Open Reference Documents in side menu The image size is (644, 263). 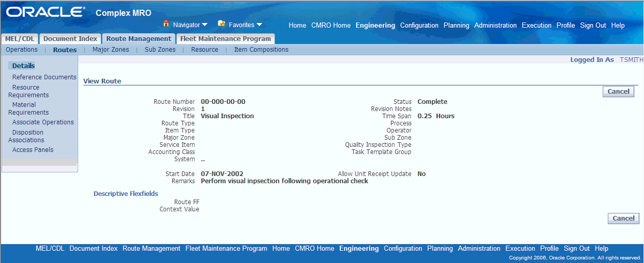pyautogui.click(x=44, y=77)
